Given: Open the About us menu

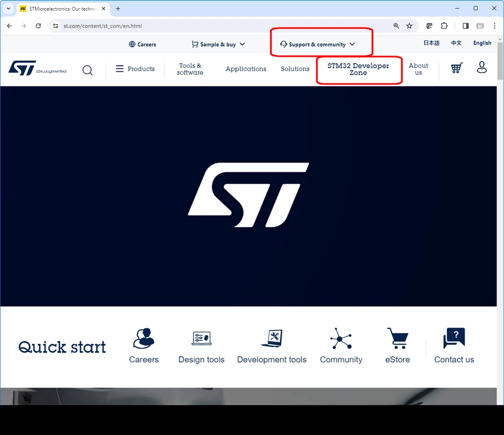Looking at the screenshot, I should [418, 69].
